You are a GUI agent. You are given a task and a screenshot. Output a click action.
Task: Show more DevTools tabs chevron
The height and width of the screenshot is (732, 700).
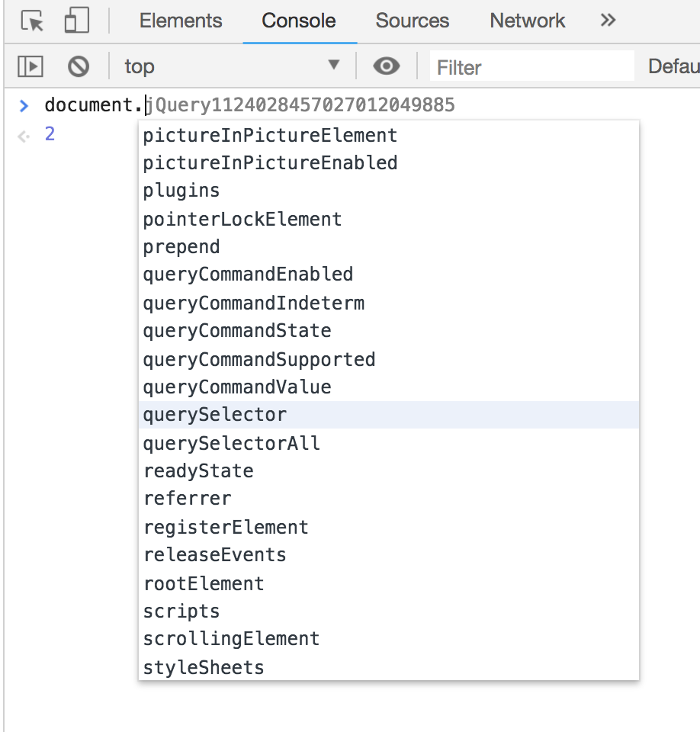(x=608, y=21)
